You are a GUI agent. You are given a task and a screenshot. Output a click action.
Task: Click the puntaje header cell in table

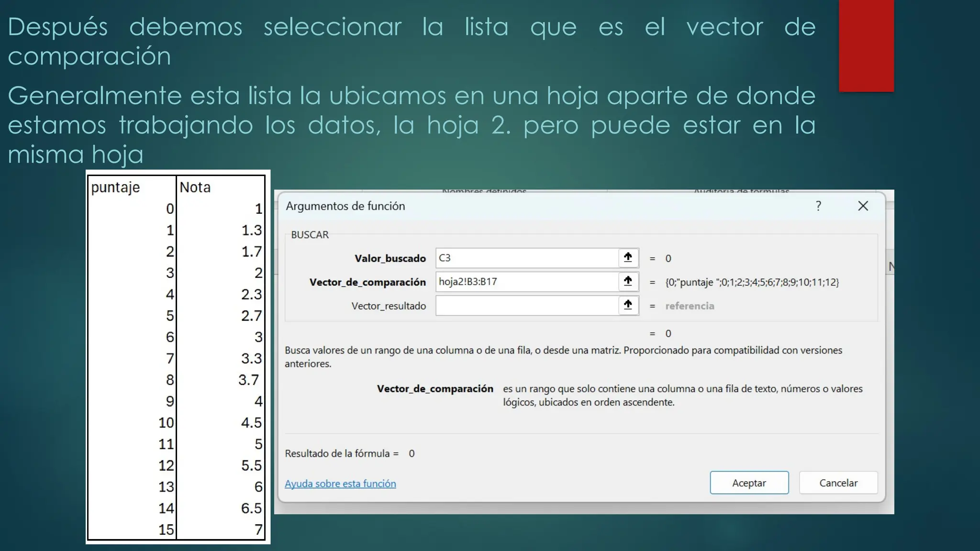(x=132, y=187)
